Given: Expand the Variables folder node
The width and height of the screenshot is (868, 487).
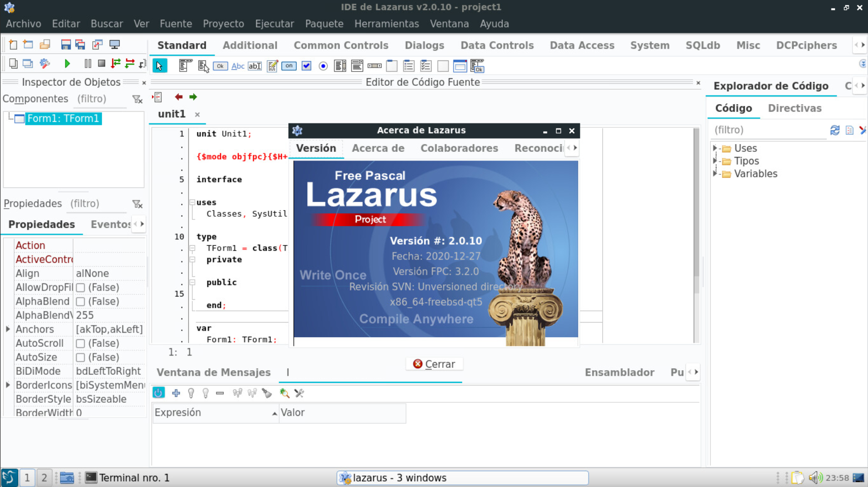Looking at the screenshot, I should click(x=715, y=173).
